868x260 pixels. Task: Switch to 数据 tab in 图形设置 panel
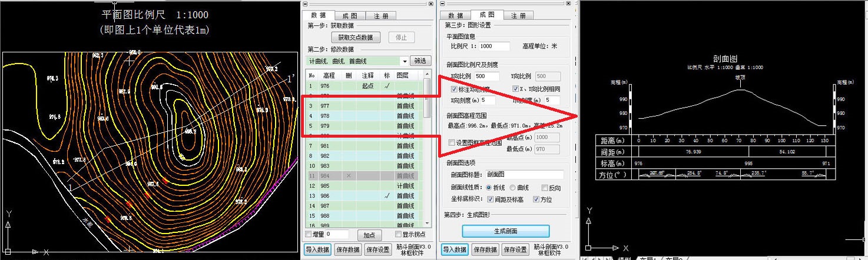coord(456,16)
